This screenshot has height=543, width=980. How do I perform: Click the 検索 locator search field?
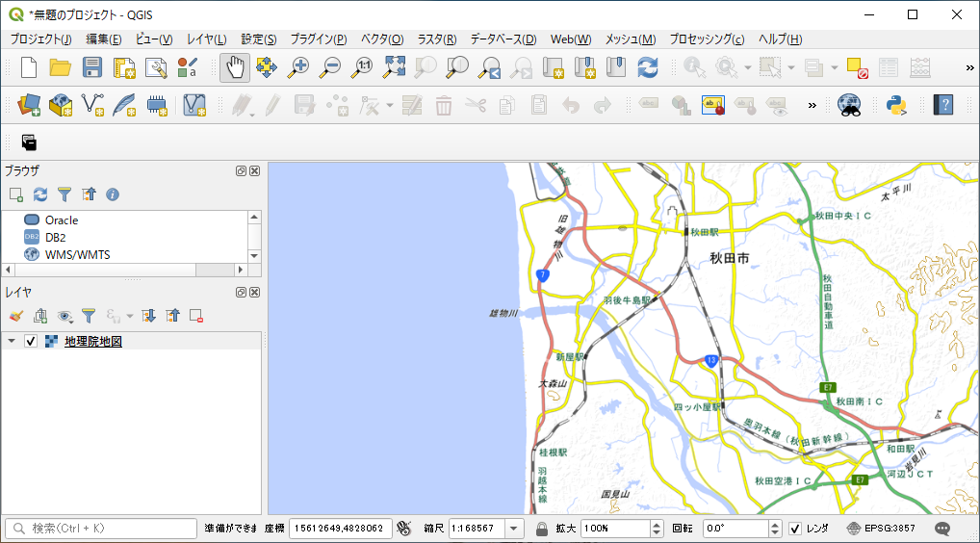point(101,529)
